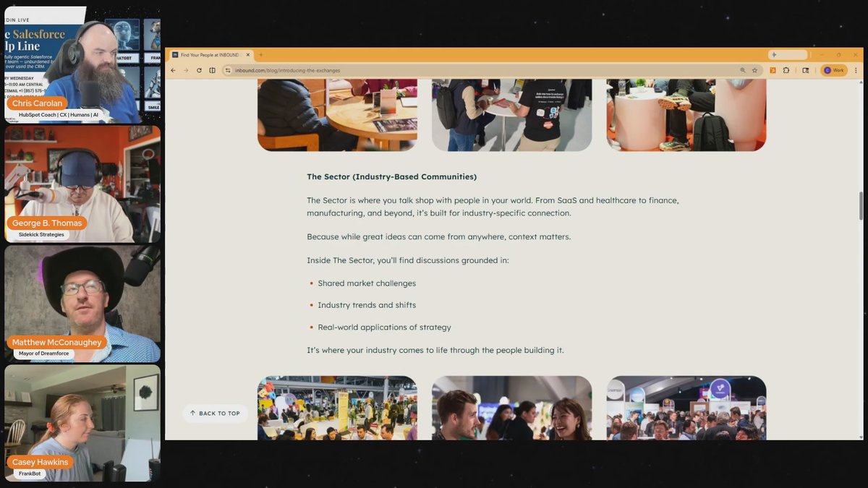Minimize the Chrome window
This screenshot has width=868, height=488.
[822, 55]
